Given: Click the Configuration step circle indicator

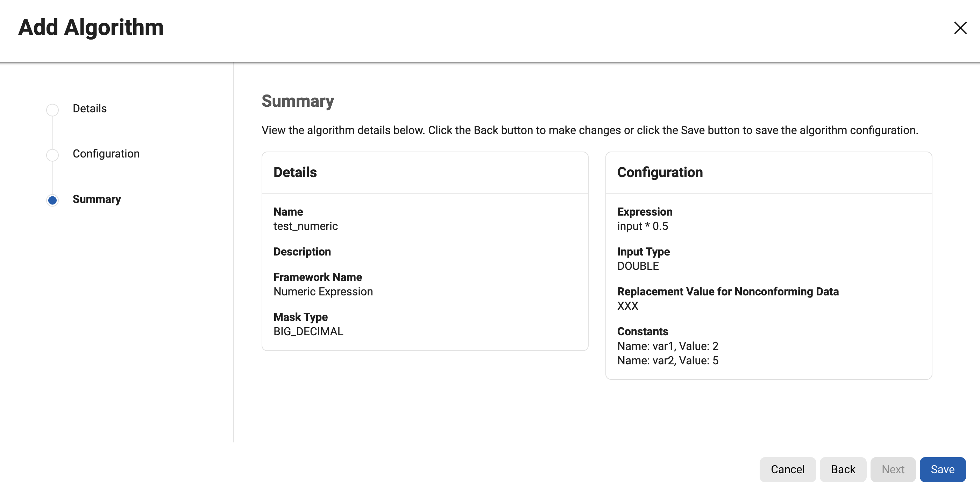Looking at the screenshot, I should pos(52,155).
